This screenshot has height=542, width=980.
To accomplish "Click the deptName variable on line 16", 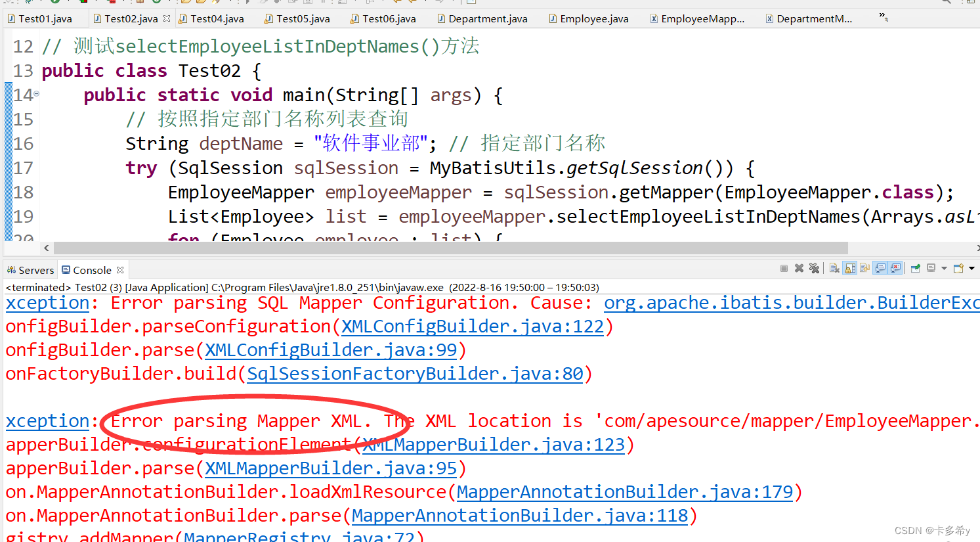I will (241, 144).
